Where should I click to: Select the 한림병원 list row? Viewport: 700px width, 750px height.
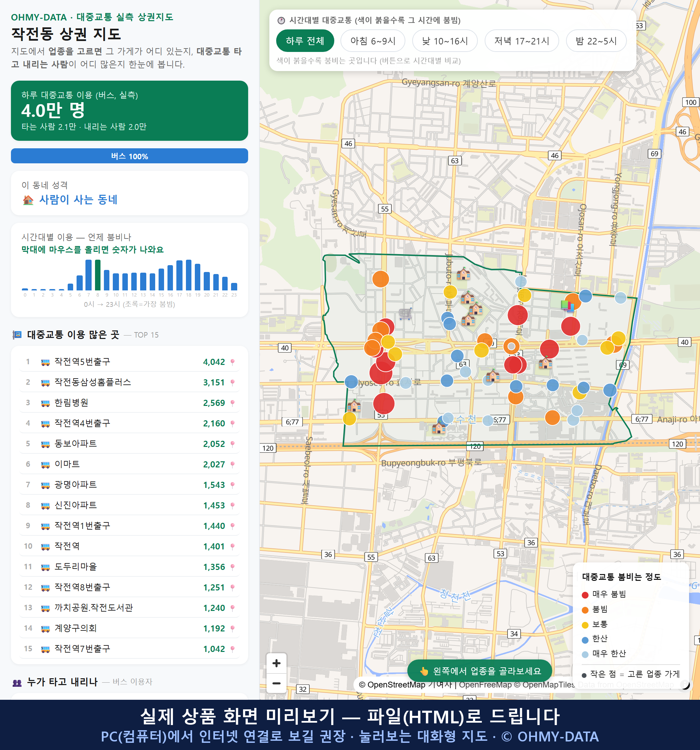point(129,403)
